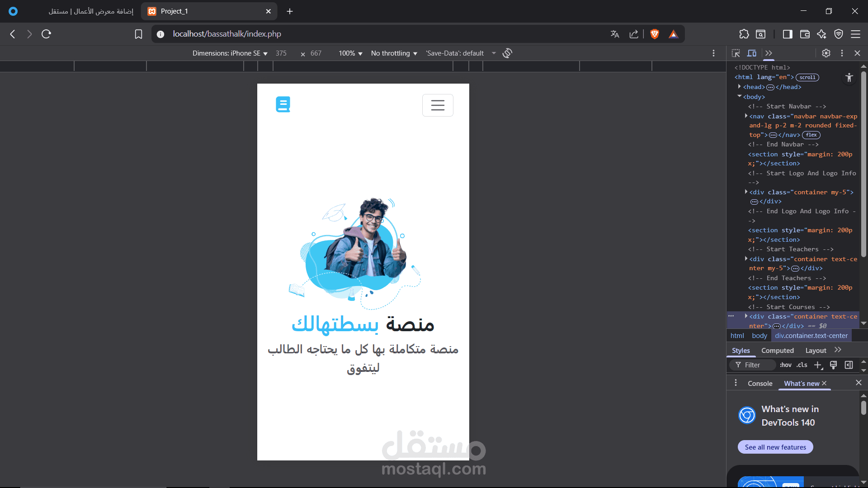Bookmark this page
868x488 pixels.
coord(139,34)
